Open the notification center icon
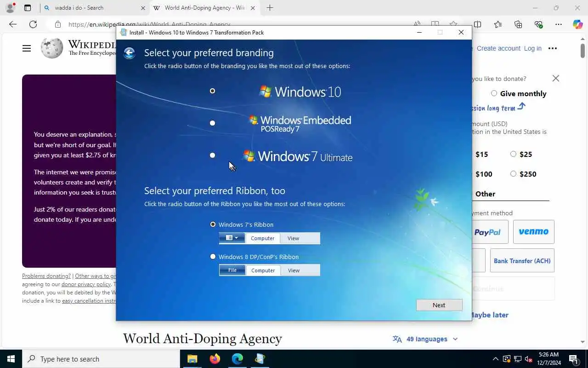 574,359
